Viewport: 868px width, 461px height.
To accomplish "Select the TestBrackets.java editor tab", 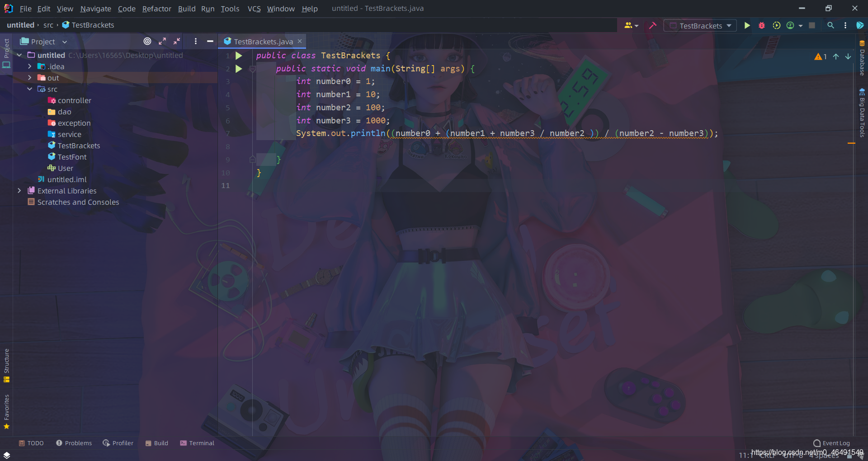I will (263, 42).
